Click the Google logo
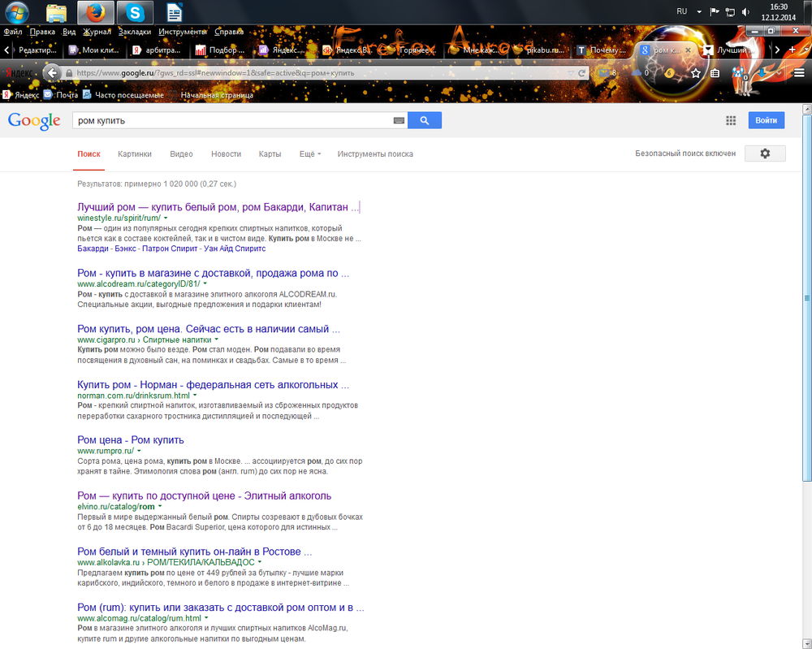812x649 pixels. click(34, 121)
